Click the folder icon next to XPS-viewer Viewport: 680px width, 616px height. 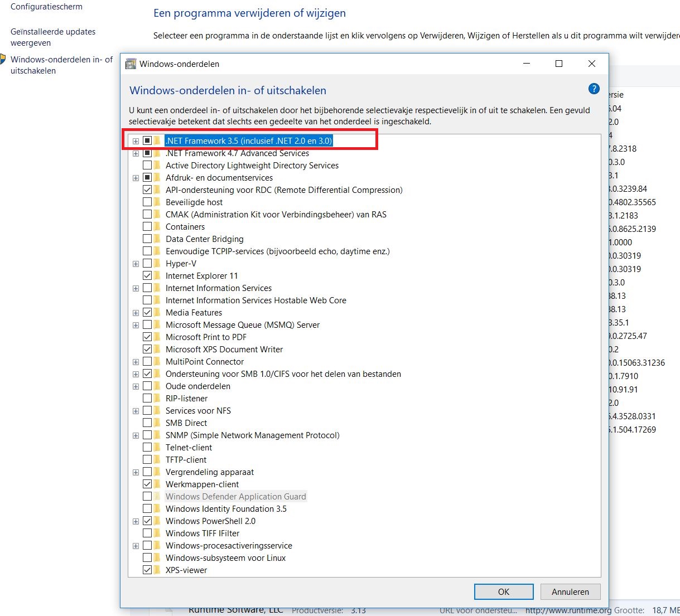[x=157, y=570]
